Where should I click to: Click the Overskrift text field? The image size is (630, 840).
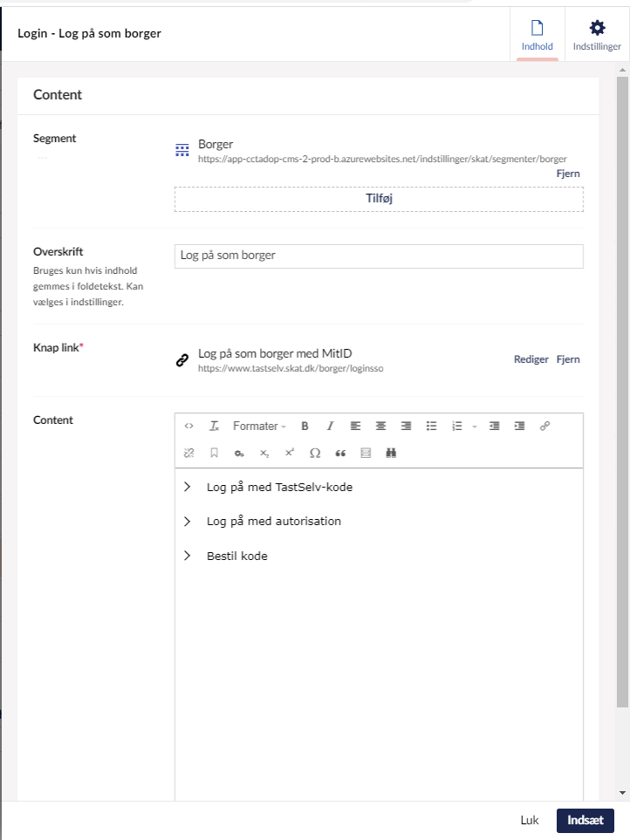pyautogui.click(x=379, y=256)
